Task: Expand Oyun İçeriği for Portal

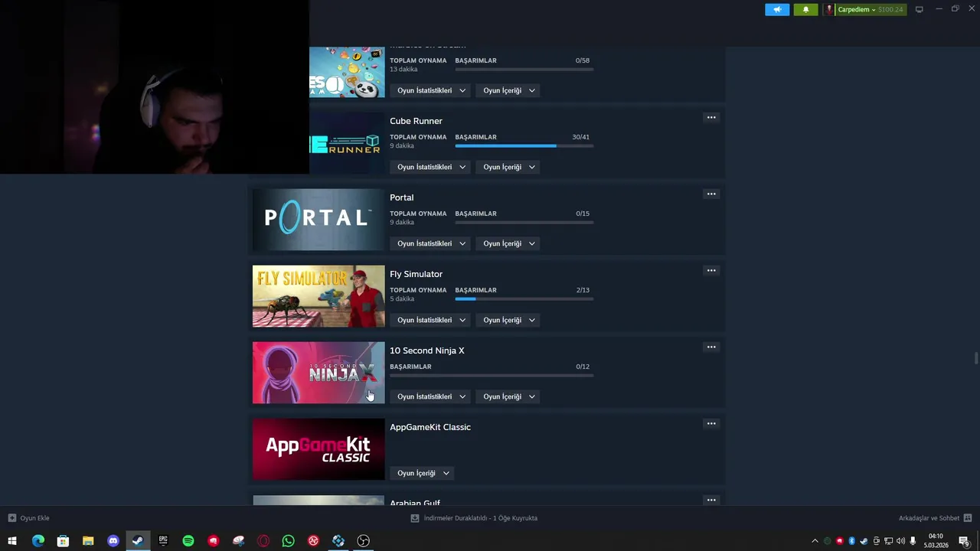Action: [x=508, y=243]
